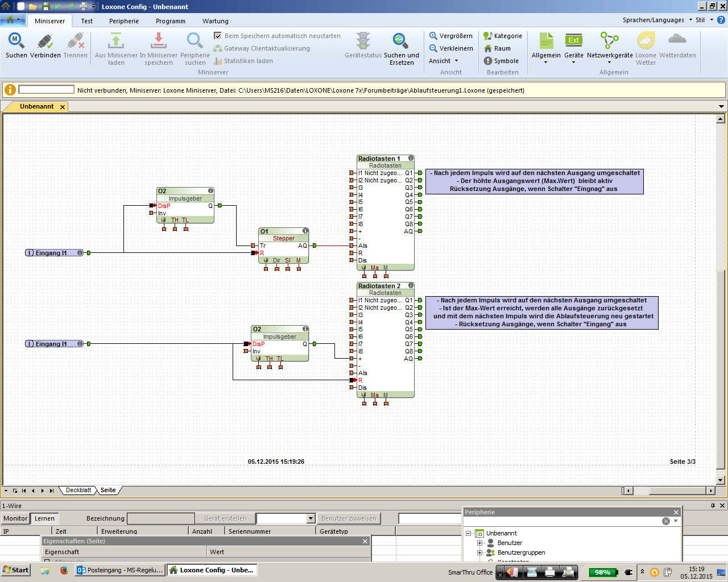Open Firefox from the Windows taskbar
This screenshot has height=582, width=728.
(x=64, y=570)
